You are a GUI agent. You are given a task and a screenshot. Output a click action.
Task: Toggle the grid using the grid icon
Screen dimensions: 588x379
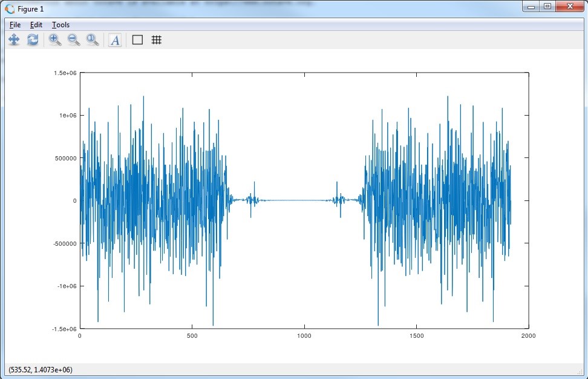coord(156,40)
